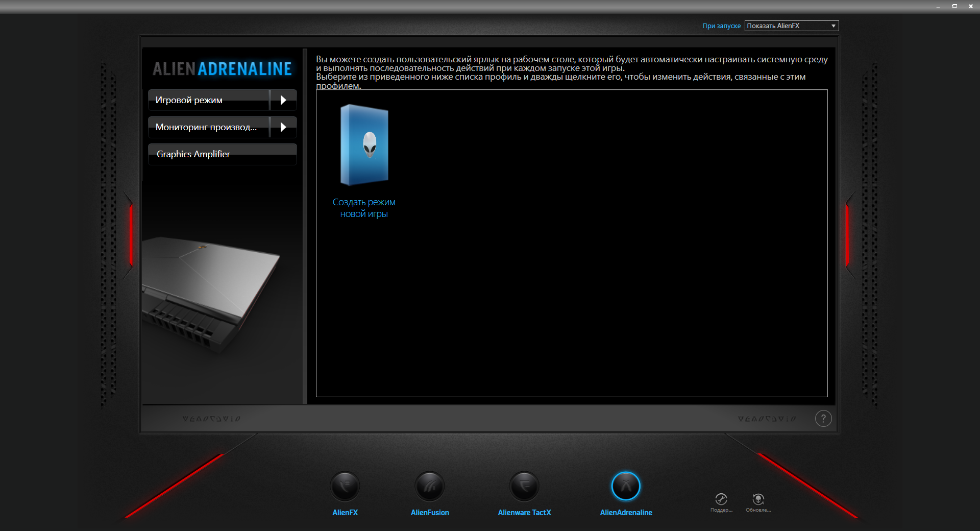
Task: Open the Graphics Amplifier menu item
Action: 223,154
